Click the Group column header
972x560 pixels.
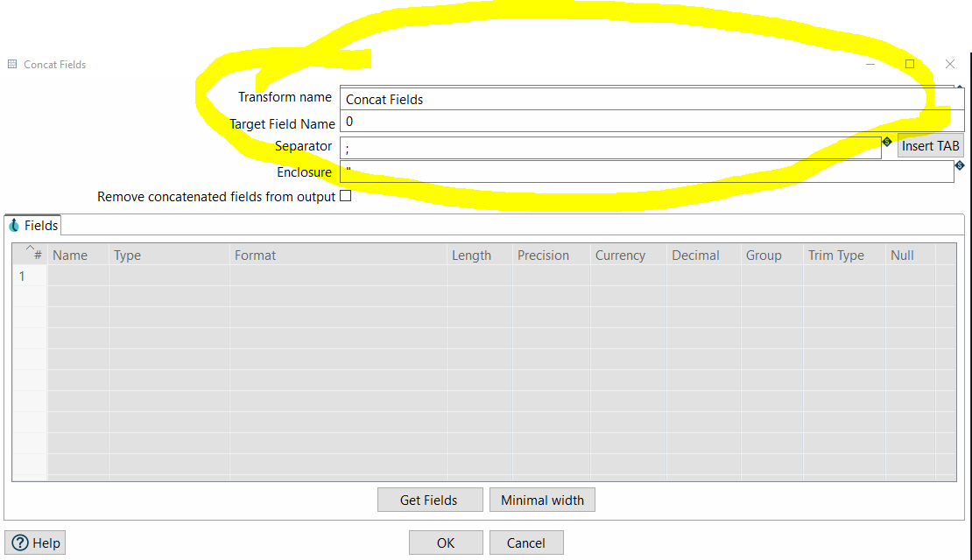pyautogui.click(x=771, y=255)
